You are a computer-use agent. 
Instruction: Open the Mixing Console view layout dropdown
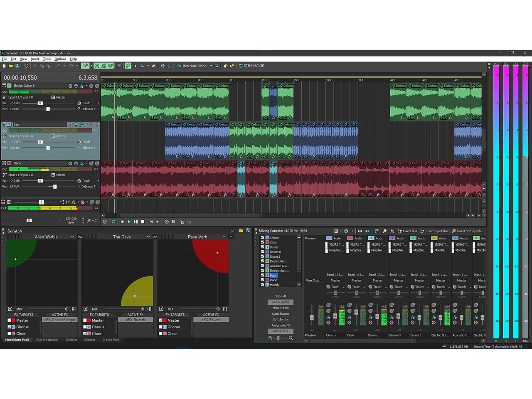click(341, 231)
